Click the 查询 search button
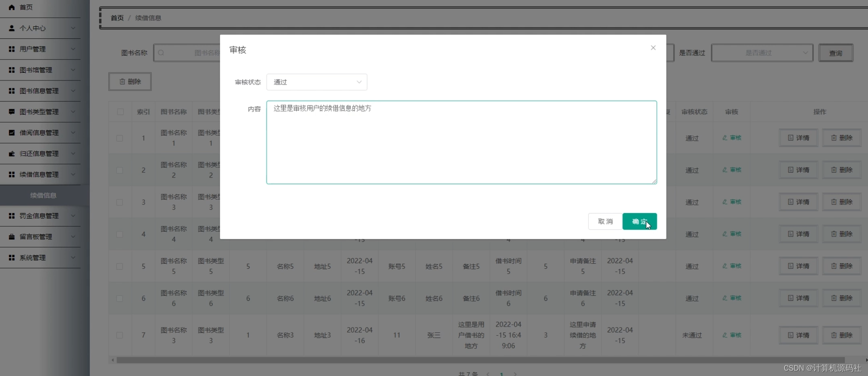 click(836, 53)
